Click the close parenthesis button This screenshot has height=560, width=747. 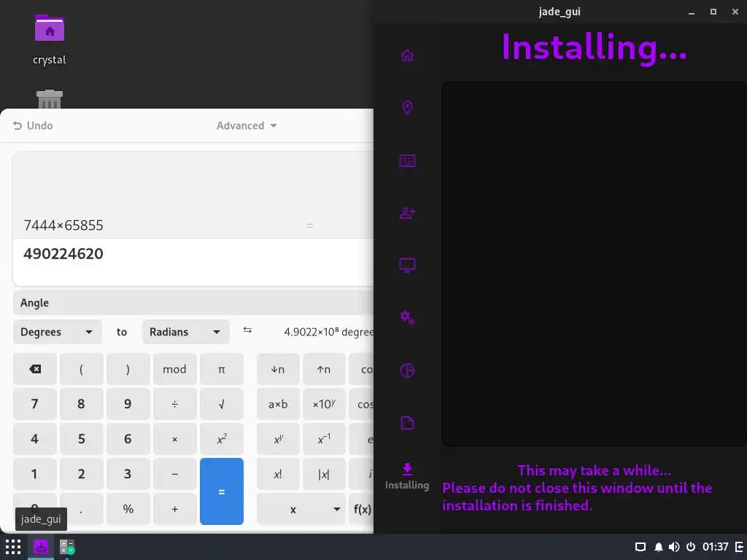tap(128, 369)
